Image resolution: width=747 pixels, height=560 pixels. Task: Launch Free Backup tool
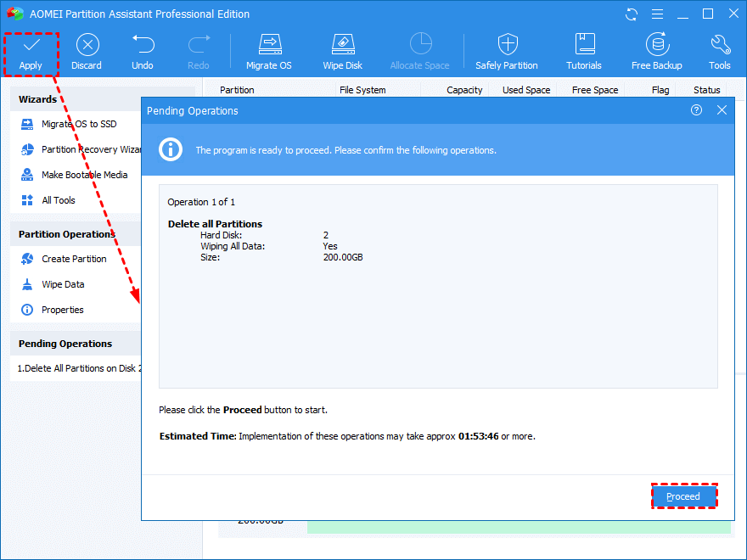[657, 53]
